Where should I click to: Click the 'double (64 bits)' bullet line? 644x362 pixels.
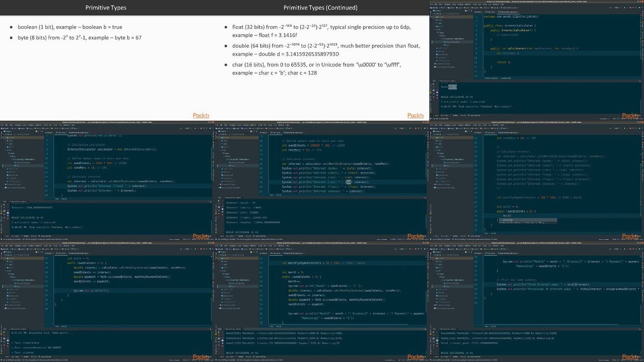pyautogui.click(x=326, y=50)
